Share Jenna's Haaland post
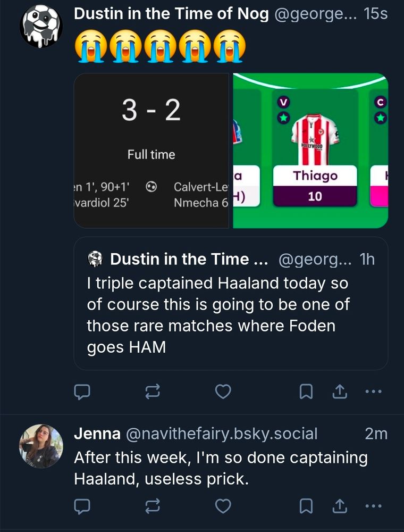The height and width of the screenshot is (532, 404). click(x=339, y=506)
